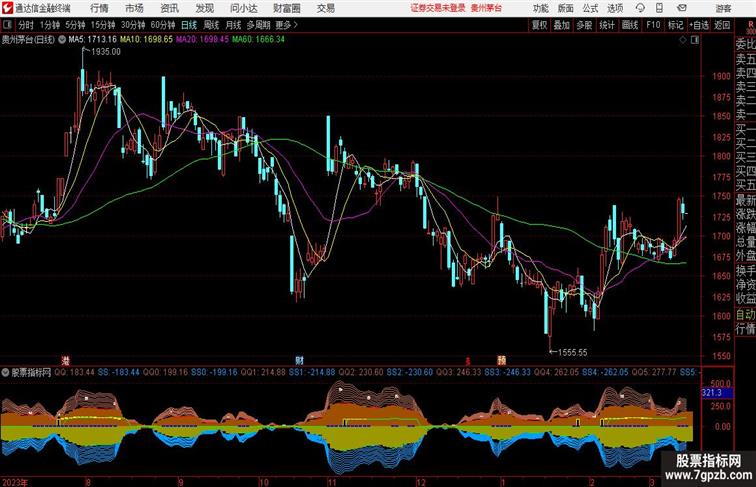Open the mail envelope icon
This screenshot has width=756, height=487.
click(x=682, y=8)
